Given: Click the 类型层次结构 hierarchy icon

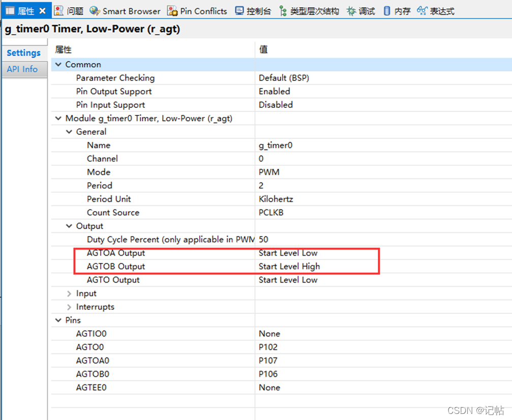Looking at the screenshot, I should 283,11.
